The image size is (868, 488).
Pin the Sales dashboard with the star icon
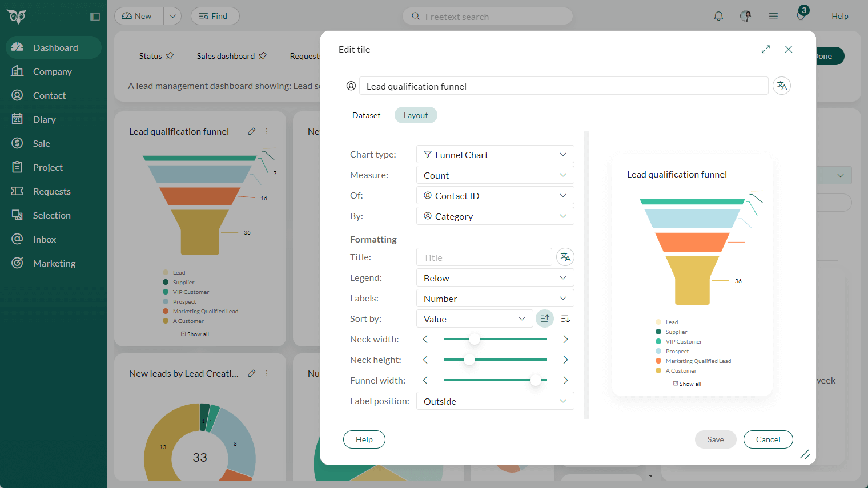click(263, 55)
